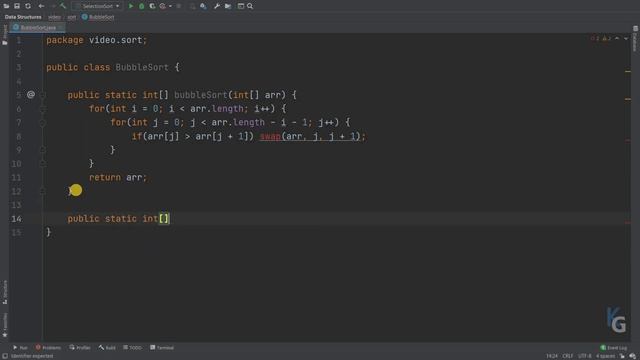640x360 pixels.
Task: Click the window layout icon in toolbar
Action: point(241,6)
